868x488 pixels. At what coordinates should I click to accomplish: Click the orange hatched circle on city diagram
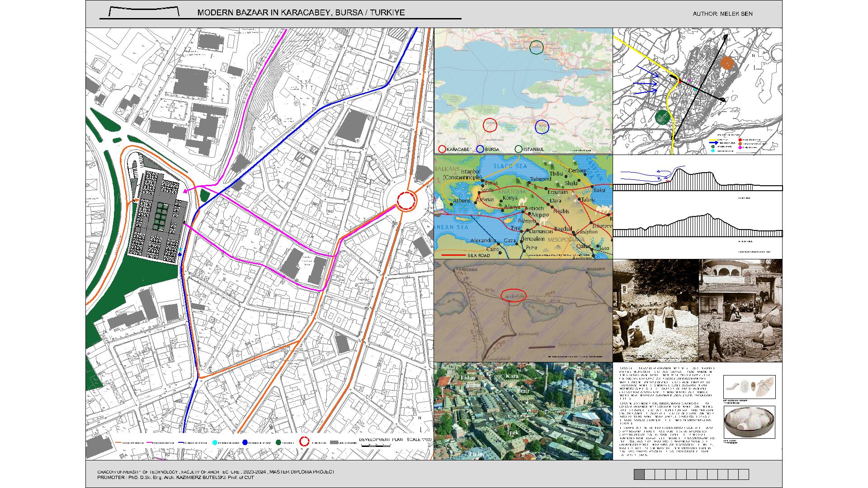tap(727, 63)
